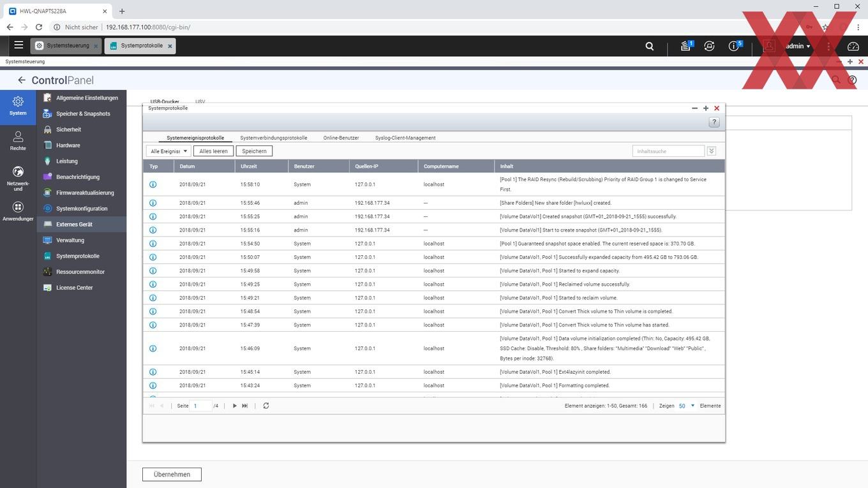Screen dimensions: 868x488
Task: Switch to Syslog-Client-Management tab
Action: tap(405, 138)
